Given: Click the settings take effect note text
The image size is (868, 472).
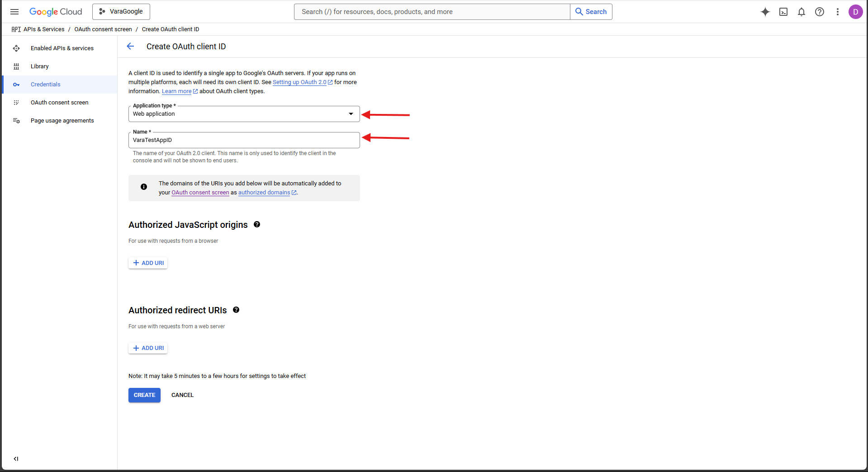Looking at the screenshot, I should (217, 376).
